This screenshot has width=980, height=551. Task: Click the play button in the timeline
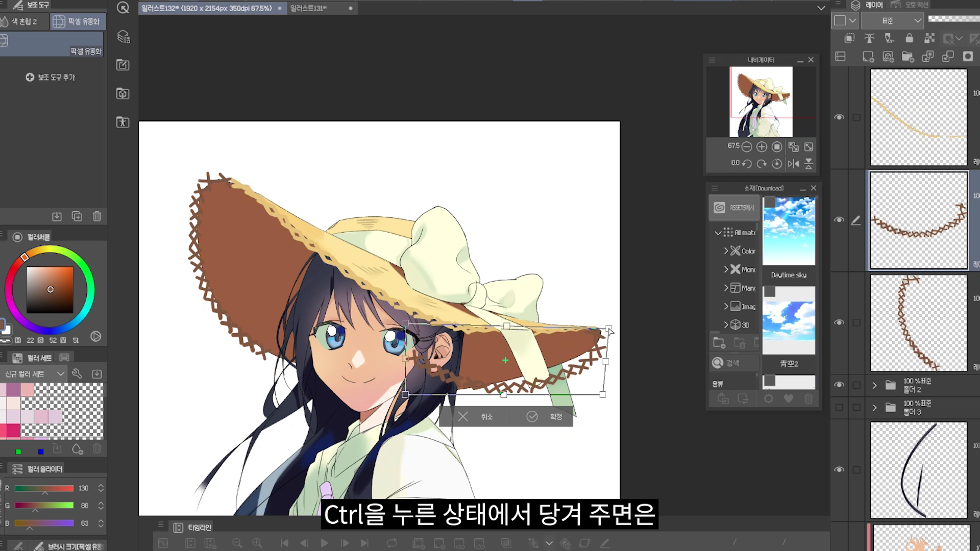pos(324,543)
